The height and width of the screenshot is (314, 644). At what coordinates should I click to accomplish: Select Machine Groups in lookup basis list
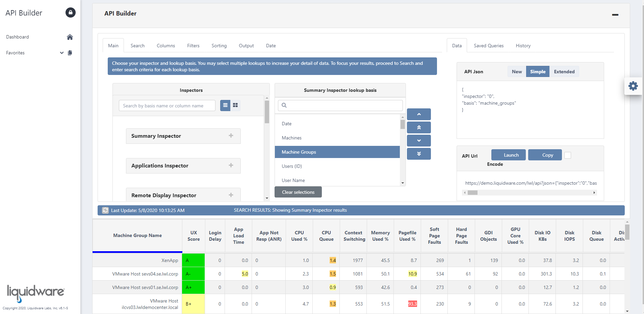coord(337,152)
